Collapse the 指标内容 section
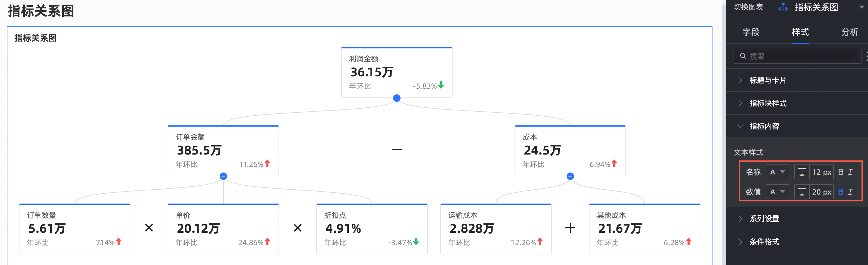 (764, 126)
